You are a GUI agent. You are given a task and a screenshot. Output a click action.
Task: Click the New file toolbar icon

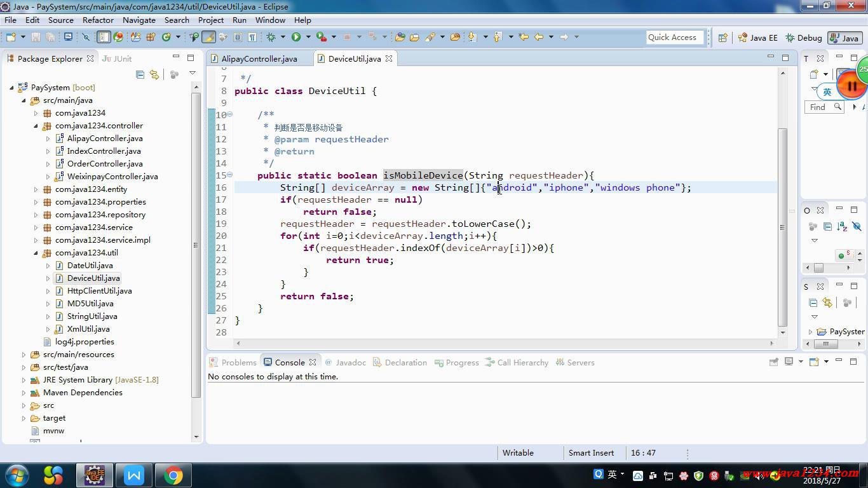pos(11,37)
